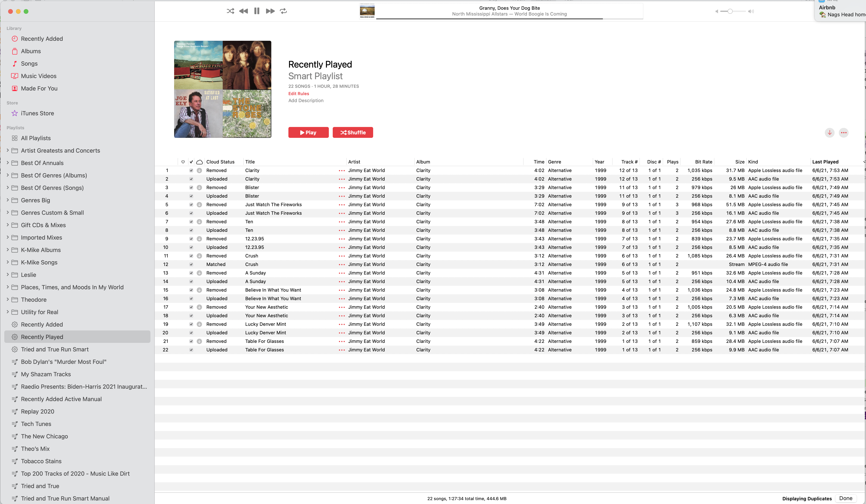Click the download arrow for playlist
Image resolution: width=866 pixels, height=504 pixels.
click(x=830, y=133)
